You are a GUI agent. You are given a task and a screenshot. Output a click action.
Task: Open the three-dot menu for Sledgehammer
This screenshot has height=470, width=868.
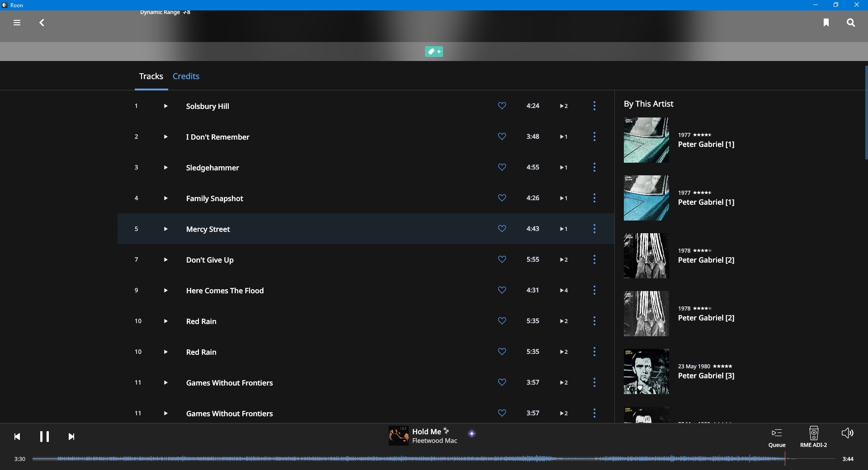[594, 167]
